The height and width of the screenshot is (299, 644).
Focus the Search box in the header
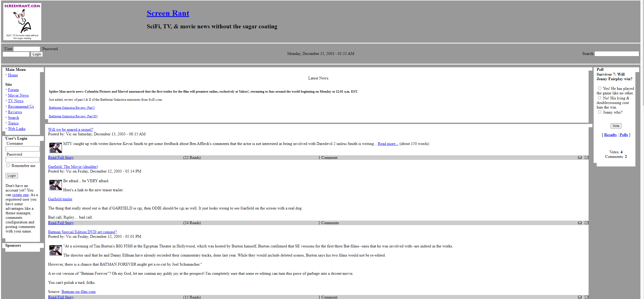point(617,54)
